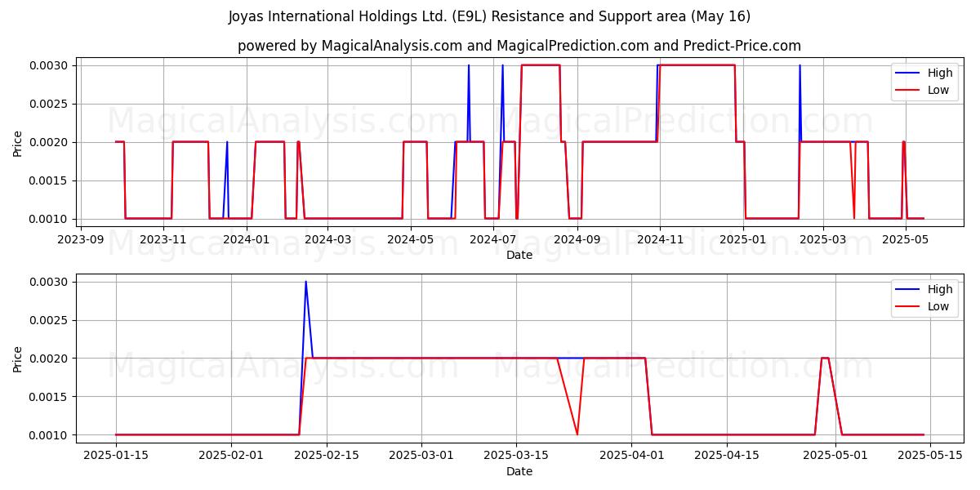The image size is (980, 490).
Task: Click the '2024-05' x-axis label
Action: (x=412, y=239)
